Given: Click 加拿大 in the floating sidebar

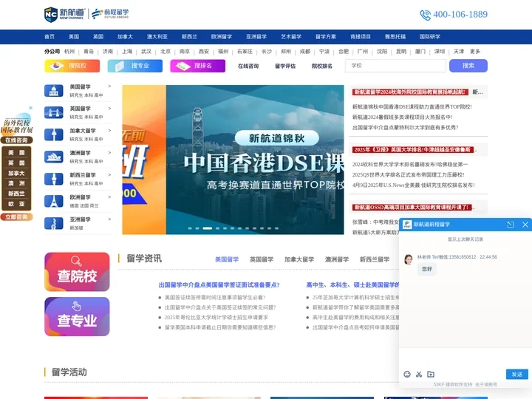Looking at the screenshot, I should 16,174.
